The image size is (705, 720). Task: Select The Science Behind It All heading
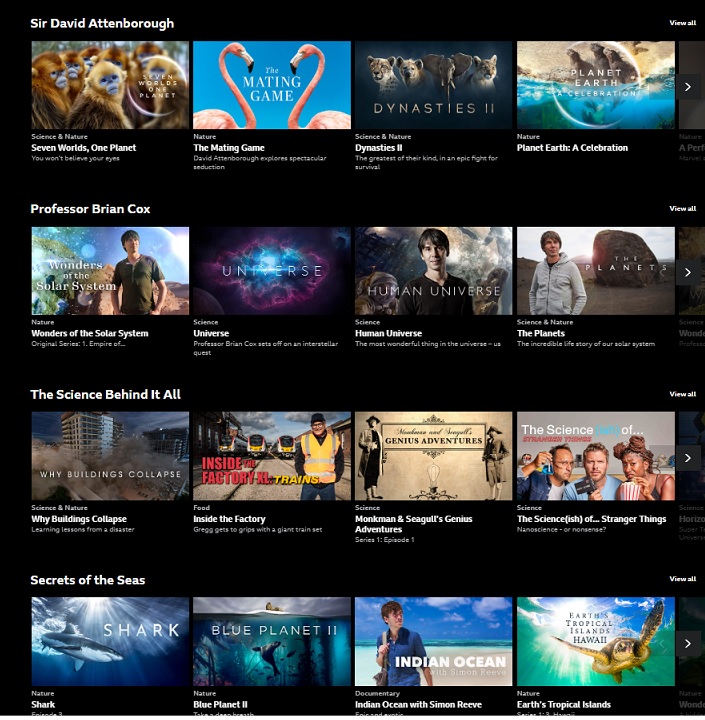pos(105,394)
